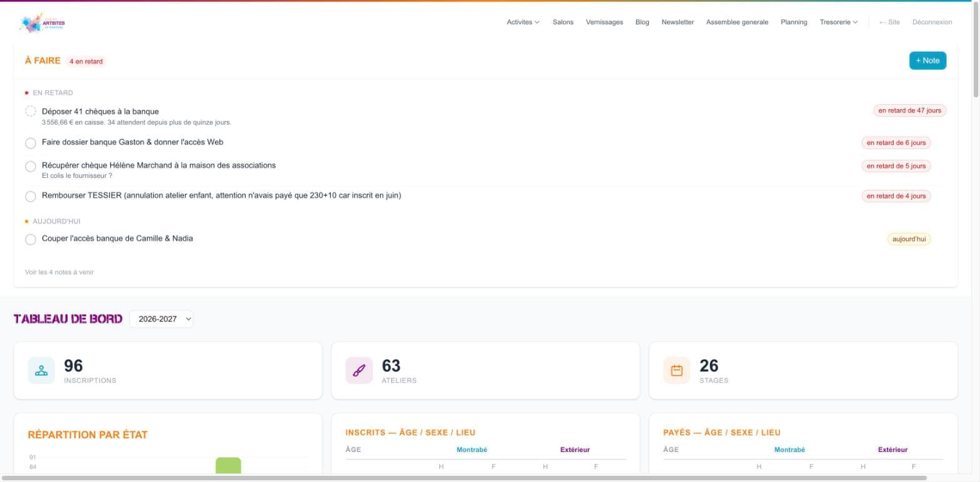Click the Déconnexion link
980x482 pixels.
coord(932,22)
